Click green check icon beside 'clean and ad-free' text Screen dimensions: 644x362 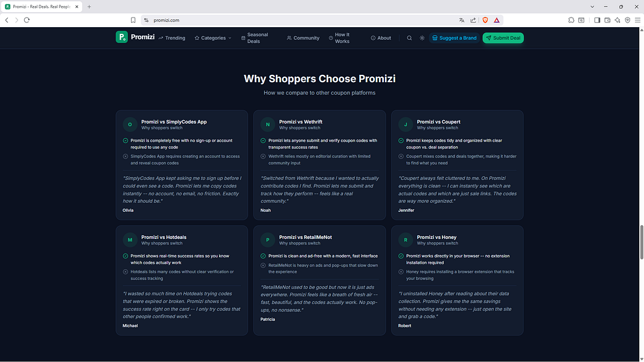pos(263,256)
